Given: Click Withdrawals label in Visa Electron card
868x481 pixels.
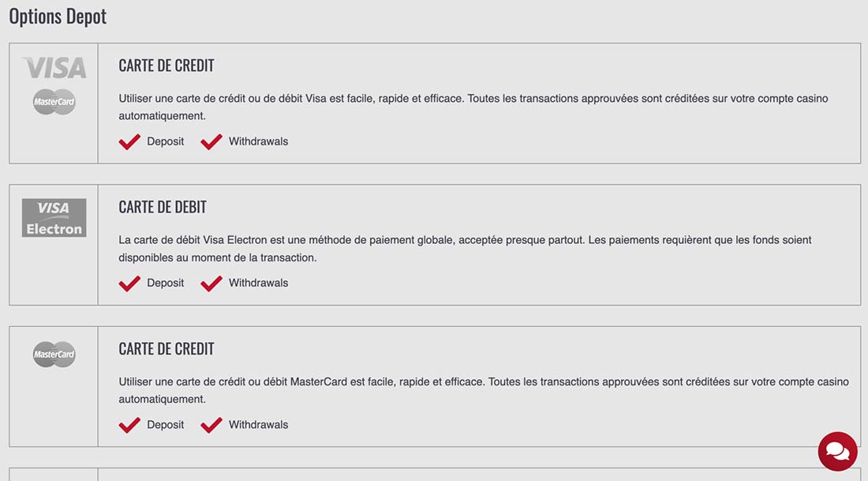Looking at the screenshot, I should click(x=259, y=283).
